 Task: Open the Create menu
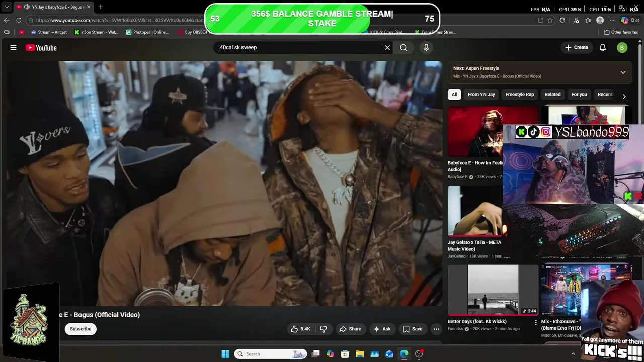pos(577,47)
